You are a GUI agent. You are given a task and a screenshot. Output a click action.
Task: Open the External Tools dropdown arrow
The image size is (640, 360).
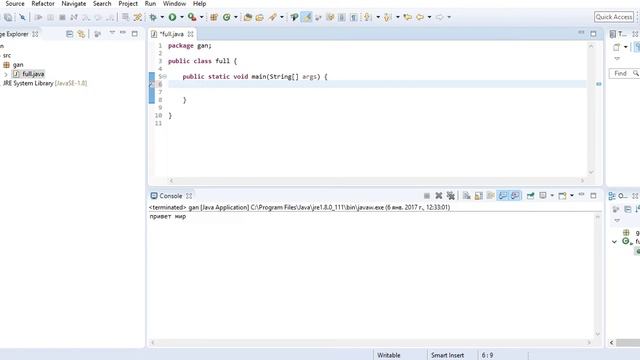click(x=201, y=17)
